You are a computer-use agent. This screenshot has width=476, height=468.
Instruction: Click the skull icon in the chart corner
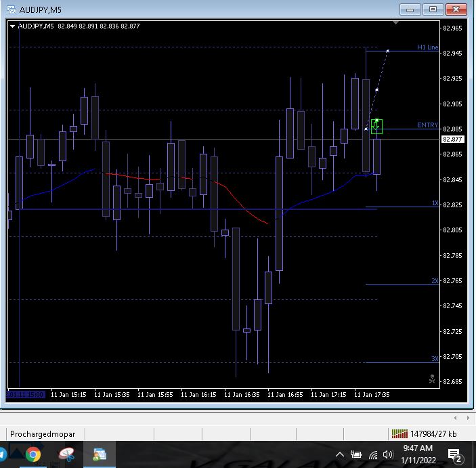[432, 379]
